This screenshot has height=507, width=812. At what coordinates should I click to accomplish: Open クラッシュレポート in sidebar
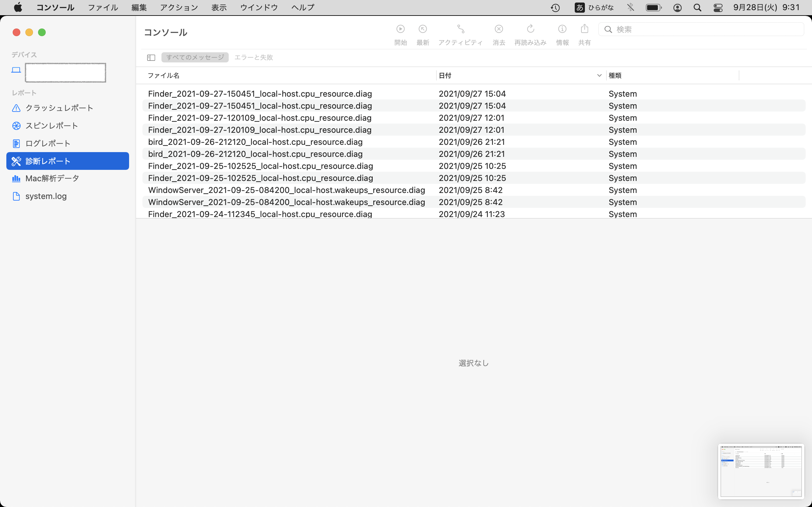[59, 108]
